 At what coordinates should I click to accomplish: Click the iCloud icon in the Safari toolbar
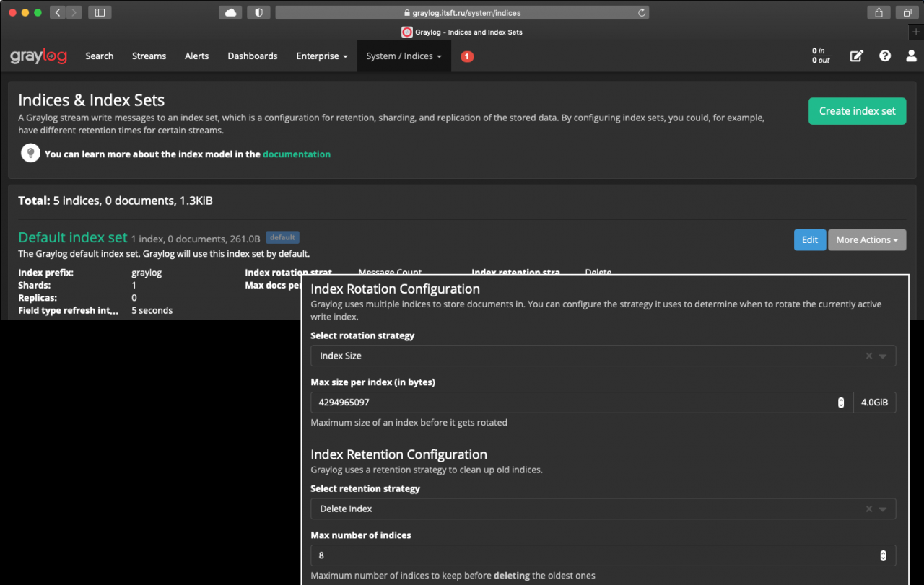[230, 12]
